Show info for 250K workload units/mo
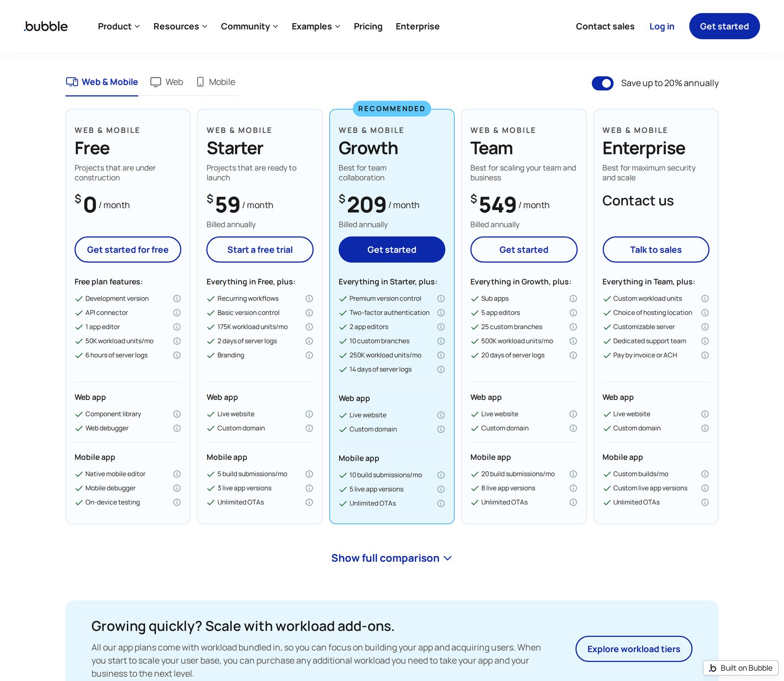 (x=441, y=355)
